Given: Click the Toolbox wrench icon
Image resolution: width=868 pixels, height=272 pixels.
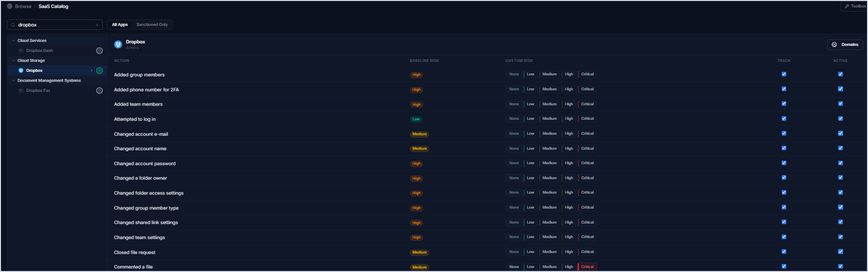Looking at the screenshot, I should pyautogui.click(x=847, y=6).
